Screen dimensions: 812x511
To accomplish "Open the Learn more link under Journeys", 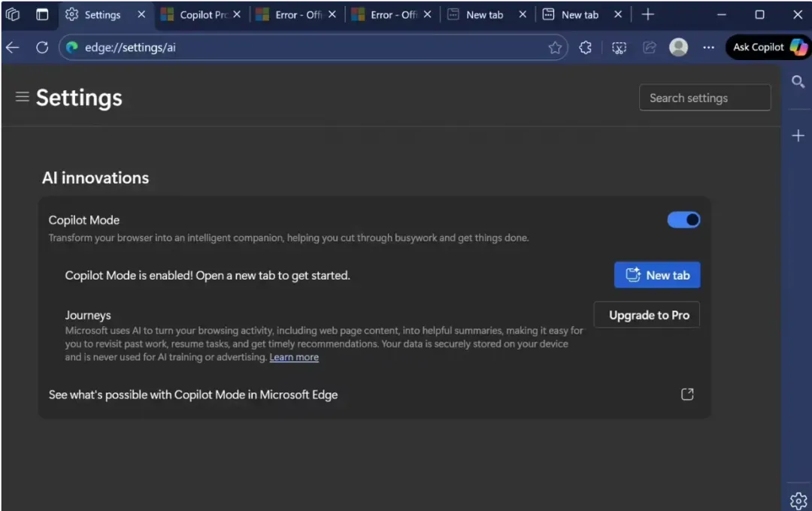I will 294,357.
